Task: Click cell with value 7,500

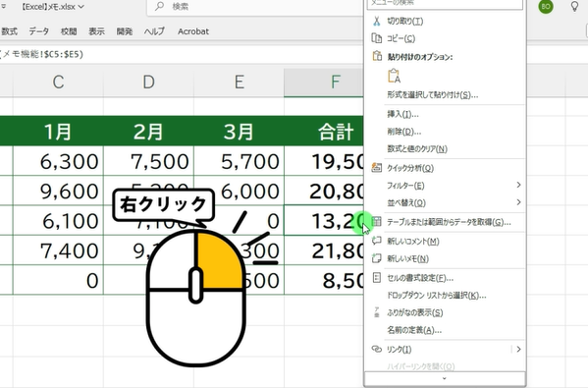Action: pyautogui.click(x=148, y=161)
